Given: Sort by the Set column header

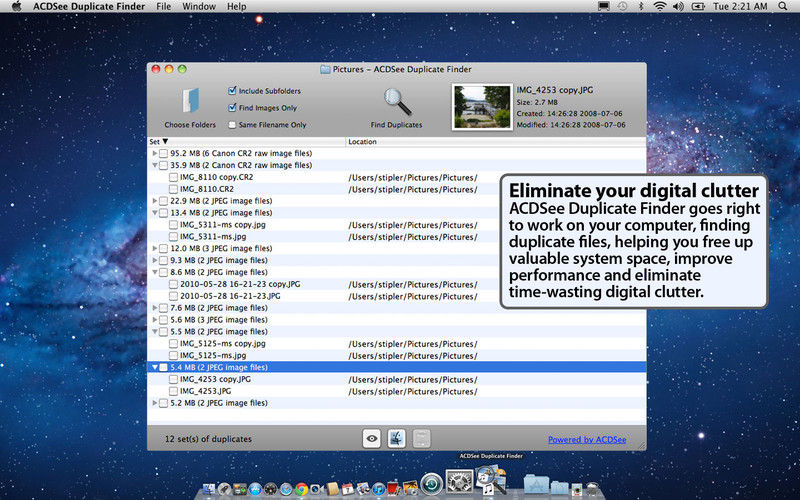Looking at the screenshot, I should click(246, 141).
